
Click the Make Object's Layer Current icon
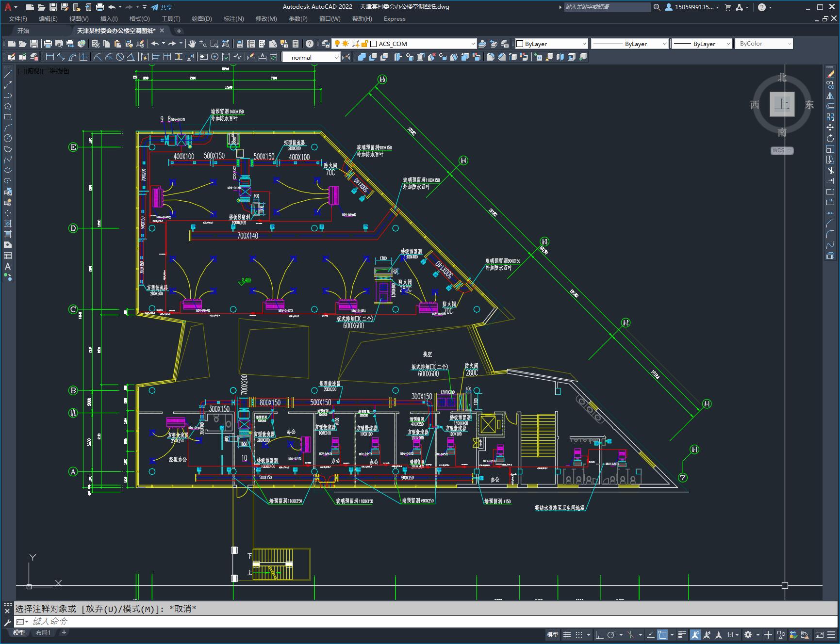click(x=482, y=44)
